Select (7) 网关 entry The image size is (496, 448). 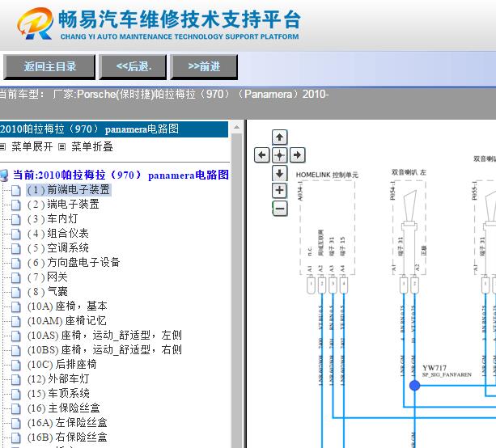(48, 277)
